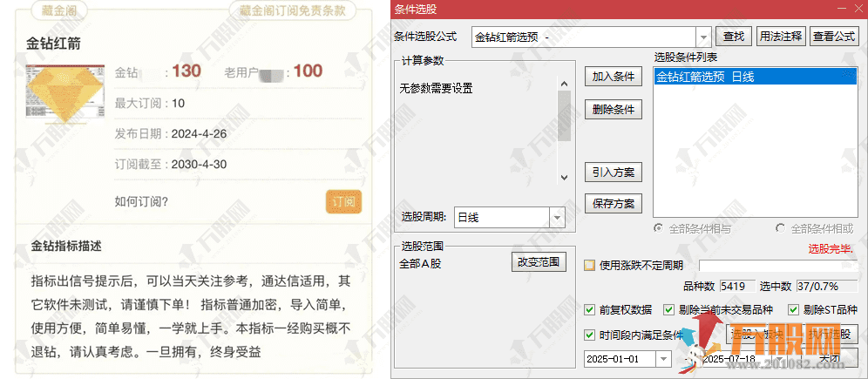This screenshot has height=379, width=868.
Task: Click scroll-down arrow in 计算参数 panel
Action: point(564,178)
